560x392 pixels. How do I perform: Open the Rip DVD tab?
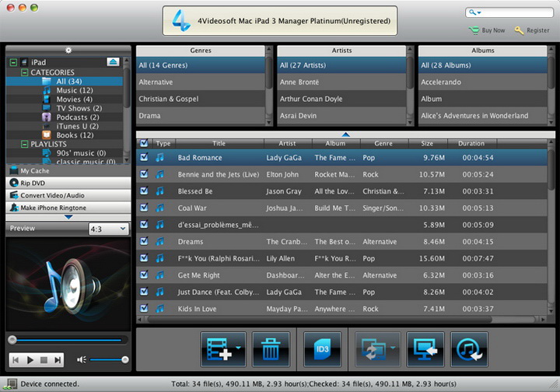pos(68,183)
